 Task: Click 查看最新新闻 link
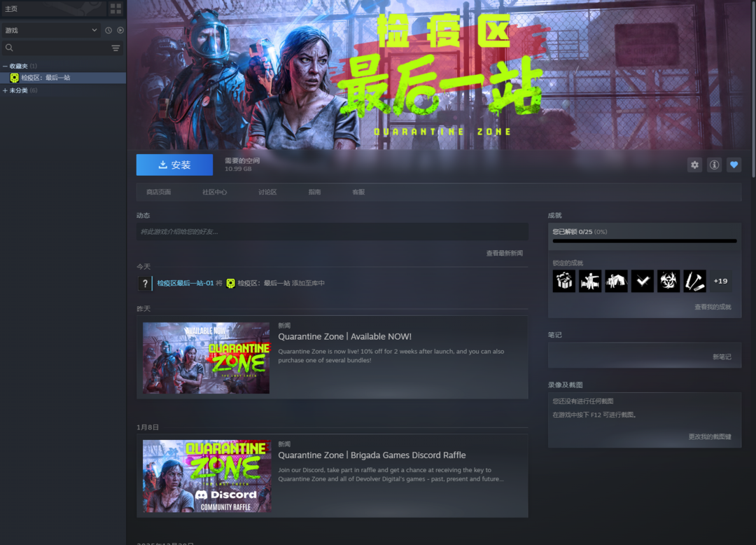[504, 253]
